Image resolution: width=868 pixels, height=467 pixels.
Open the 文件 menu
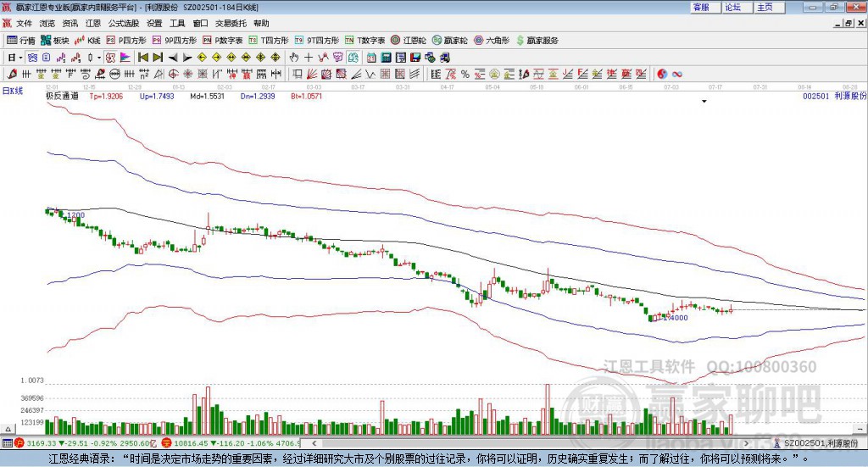click(25, 23)
